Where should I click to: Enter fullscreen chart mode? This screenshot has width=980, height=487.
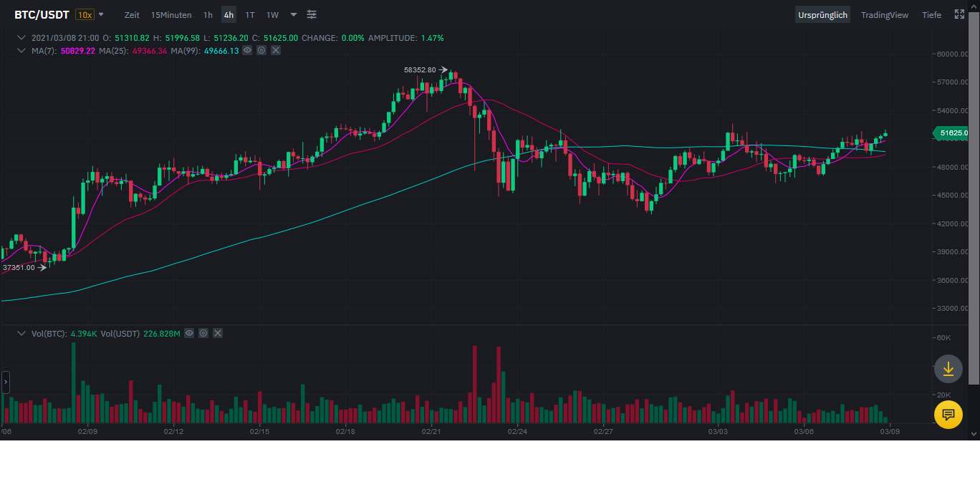(959, 14)
